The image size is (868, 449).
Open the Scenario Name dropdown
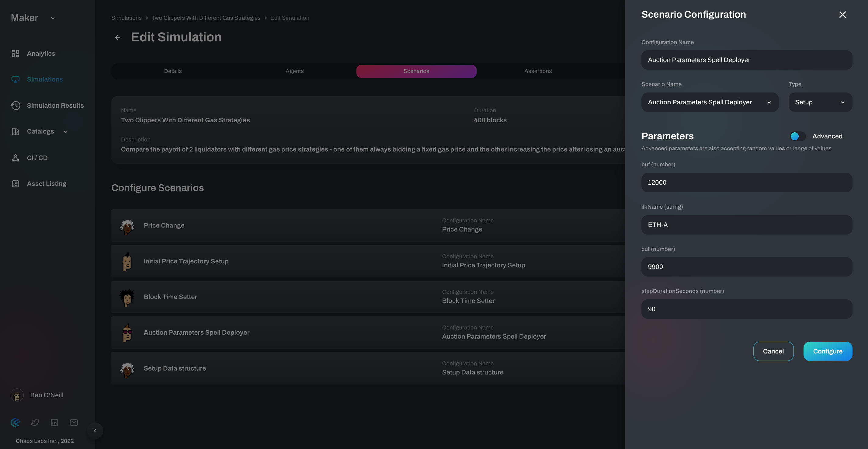point(710,102)
